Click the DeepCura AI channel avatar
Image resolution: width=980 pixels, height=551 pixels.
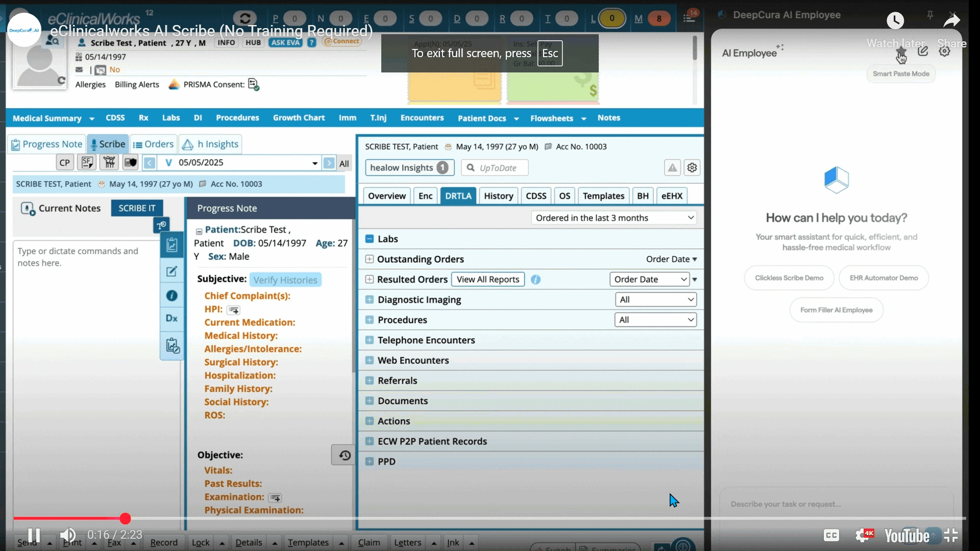click(24, 30)
